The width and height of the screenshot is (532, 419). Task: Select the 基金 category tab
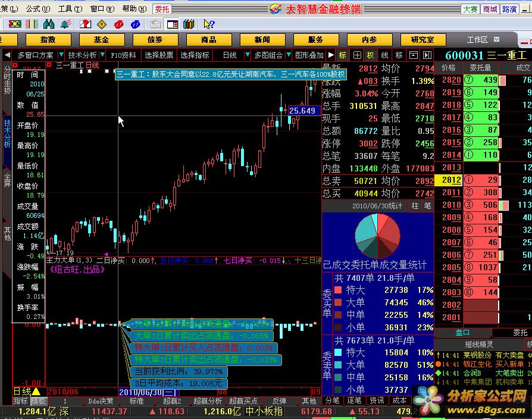coord(102,40)
